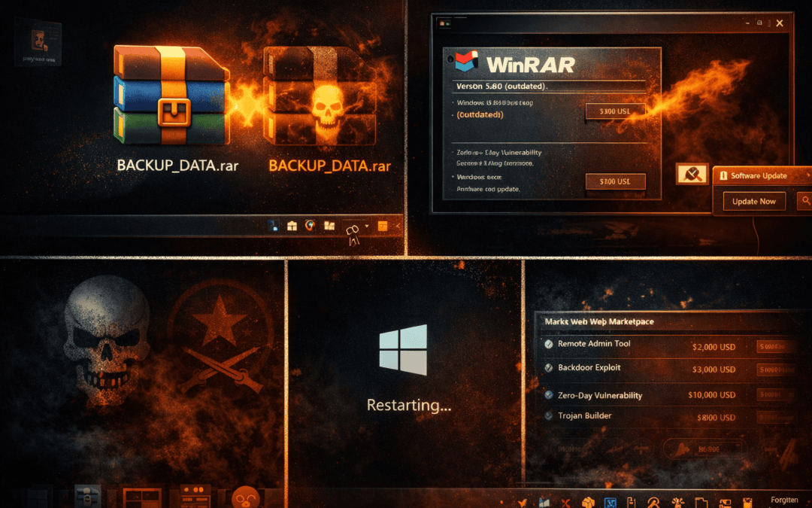Open the orange four-pane window taskbar icon

pyautogui.click(x=141, y=497)
